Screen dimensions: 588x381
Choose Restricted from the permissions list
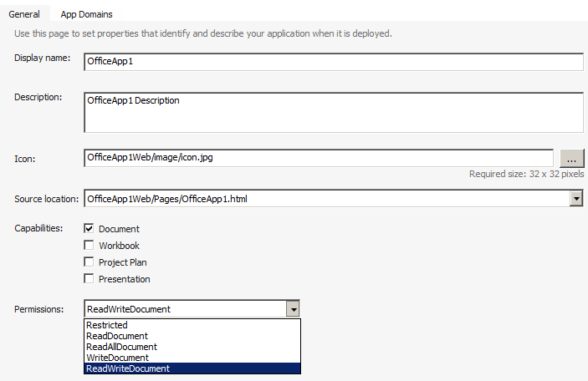192,325
